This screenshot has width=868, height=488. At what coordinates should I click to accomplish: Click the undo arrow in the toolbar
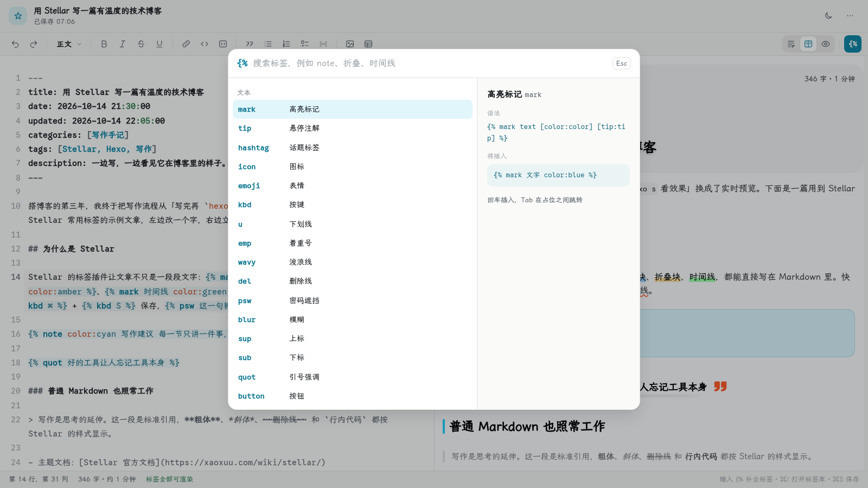pos(15,44)
